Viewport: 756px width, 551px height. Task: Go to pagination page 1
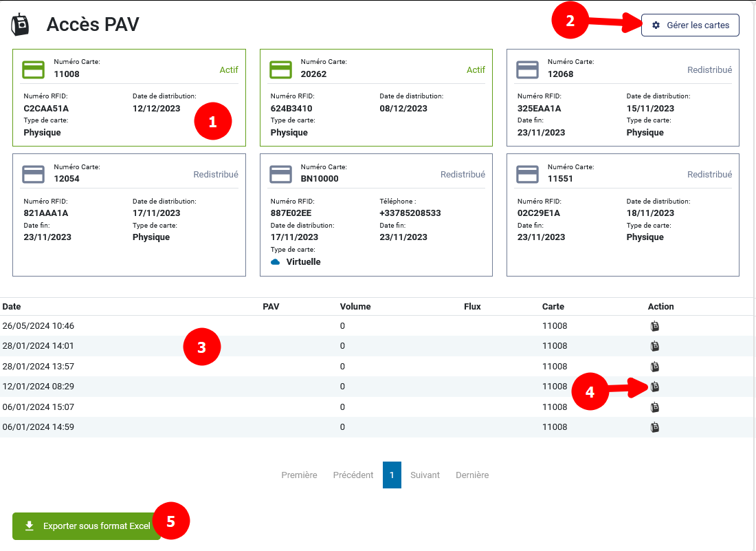pos(392,475)
